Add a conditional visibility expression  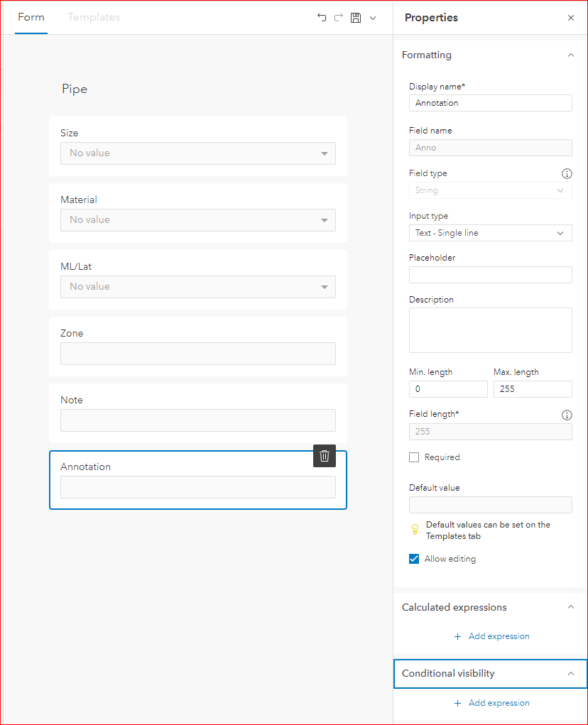tap(492, 702)
